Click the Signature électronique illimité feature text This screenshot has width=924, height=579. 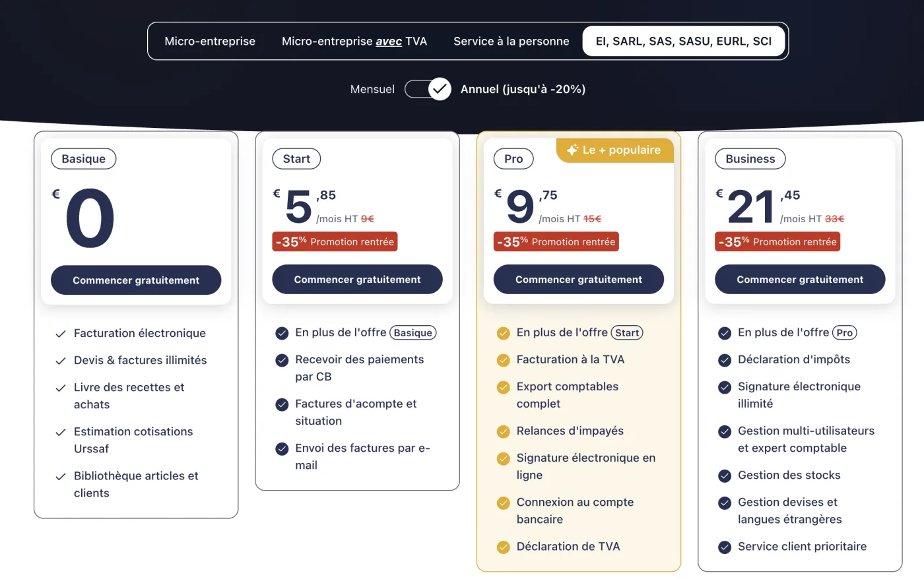click(x=799, y=395)
